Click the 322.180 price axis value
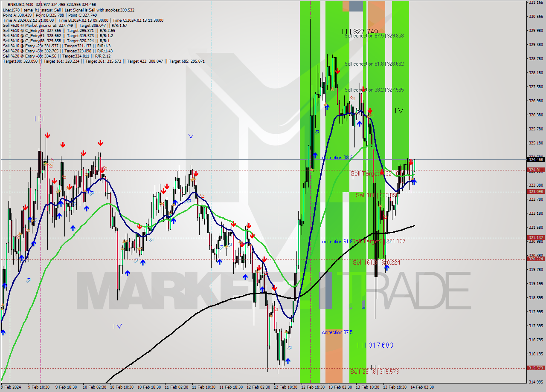Screen dimensions: 546x392 (x=536, y=213)
